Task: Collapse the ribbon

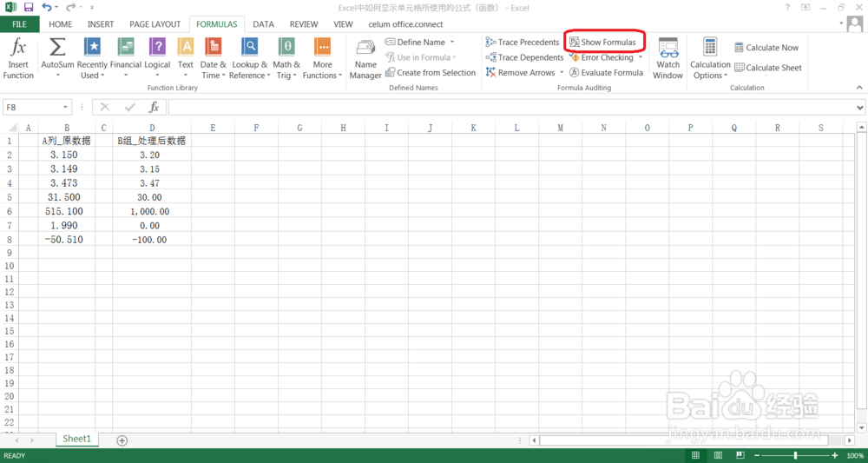Action: [859, 88]
